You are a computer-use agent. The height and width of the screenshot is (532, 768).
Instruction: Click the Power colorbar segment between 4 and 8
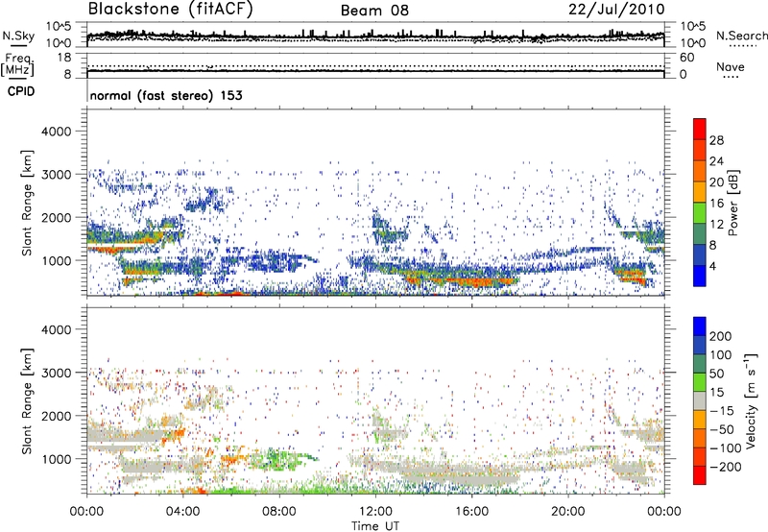tap(700, 255)
